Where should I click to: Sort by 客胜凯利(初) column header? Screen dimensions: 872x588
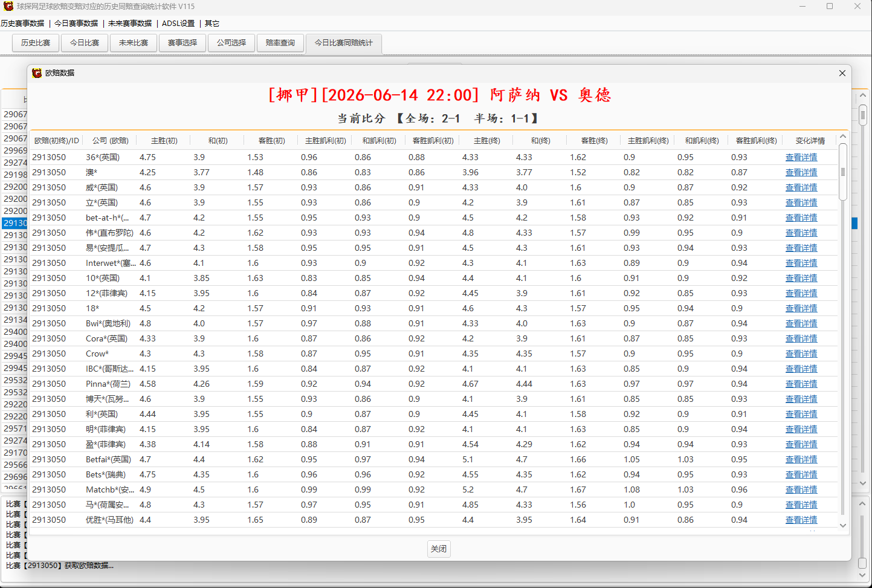pyautogui.click(x=433, y=140)
